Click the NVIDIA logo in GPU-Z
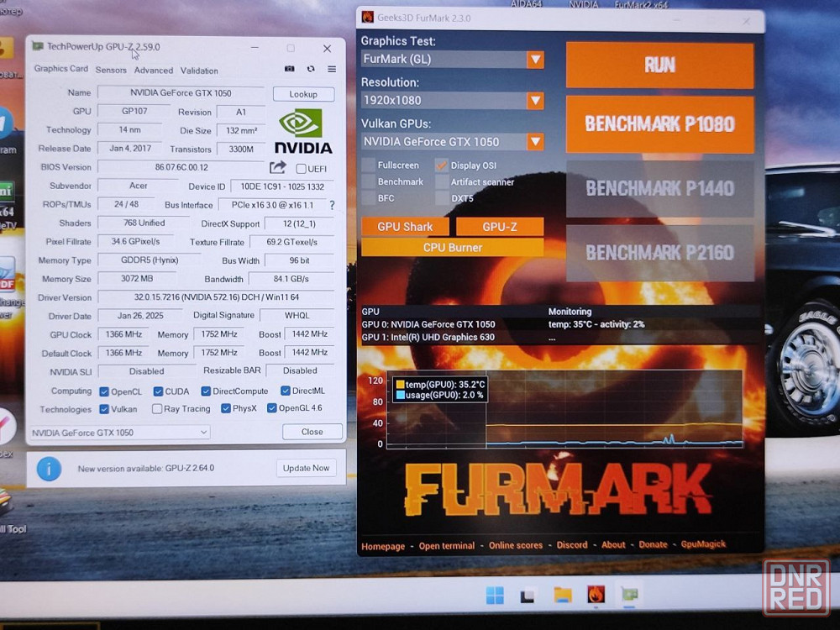Image resolution: width=840 pixels, height=630 pixels. [x=303, y=132]
